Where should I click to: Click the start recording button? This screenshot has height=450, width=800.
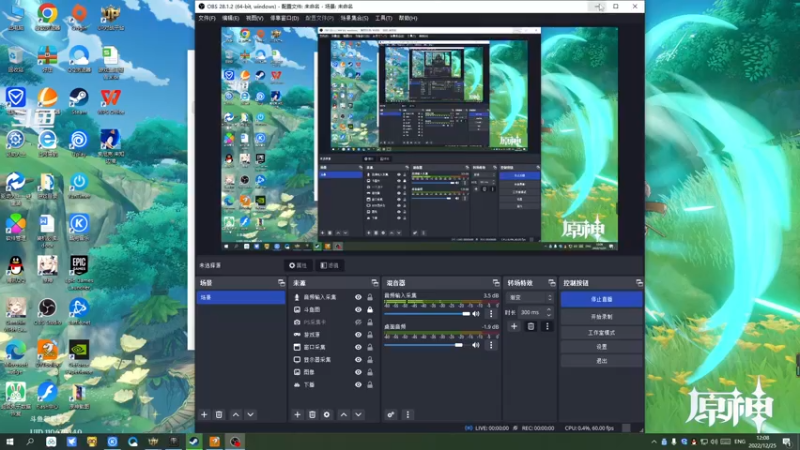click(602, 317)
